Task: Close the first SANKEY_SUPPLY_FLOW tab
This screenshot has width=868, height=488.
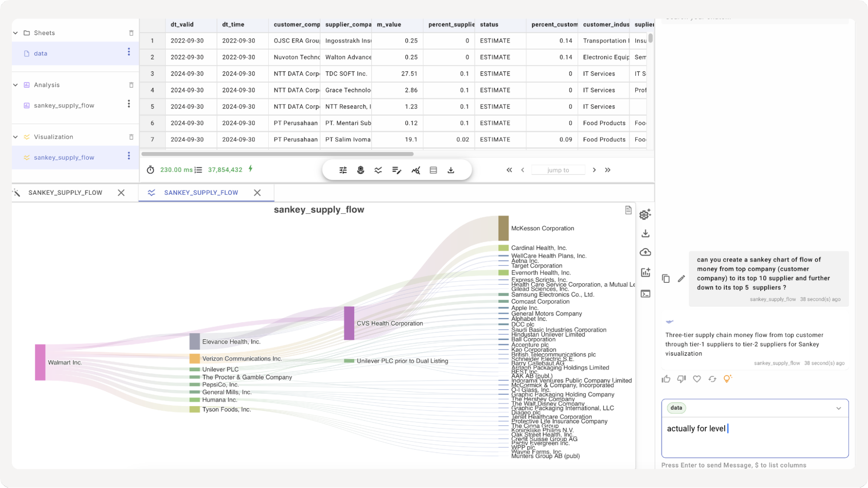Action: [x=121, y=193]
